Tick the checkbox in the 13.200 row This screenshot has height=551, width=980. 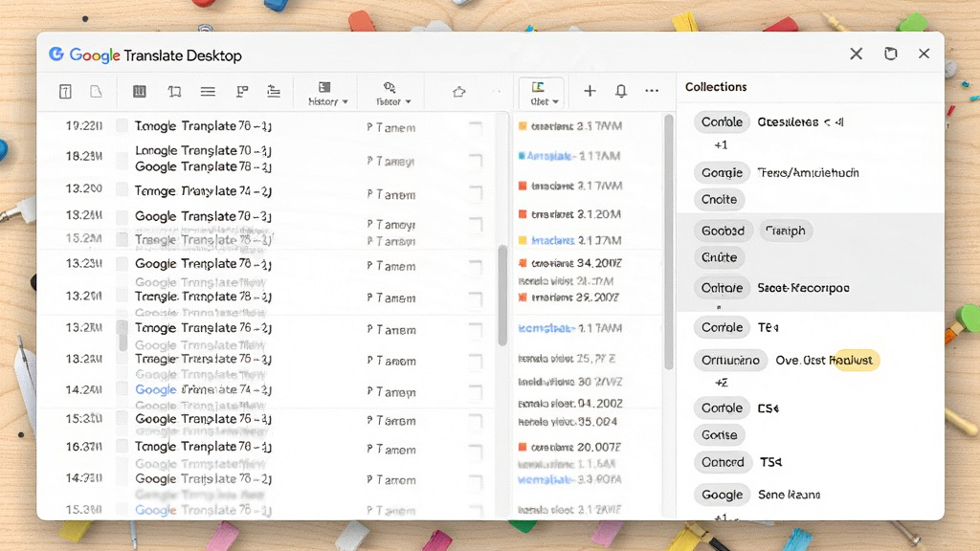click(122, 190)
